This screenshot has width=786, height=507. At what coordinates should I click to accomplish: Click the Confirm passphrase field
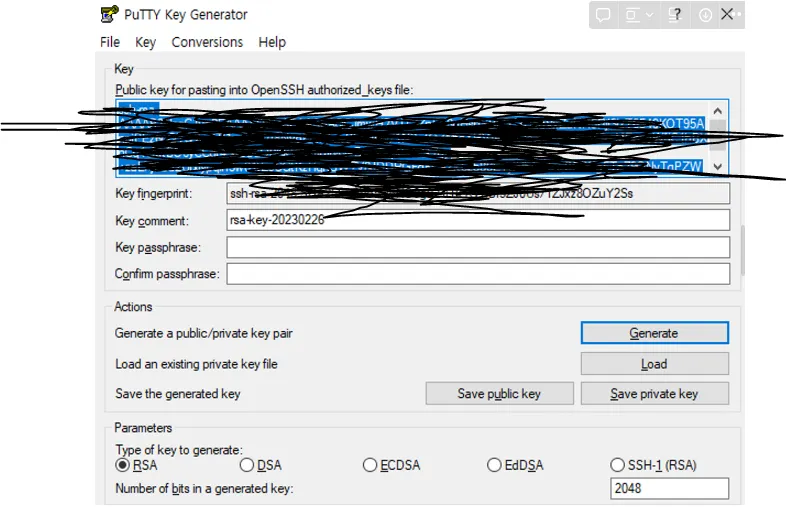[x=478, y=274]
